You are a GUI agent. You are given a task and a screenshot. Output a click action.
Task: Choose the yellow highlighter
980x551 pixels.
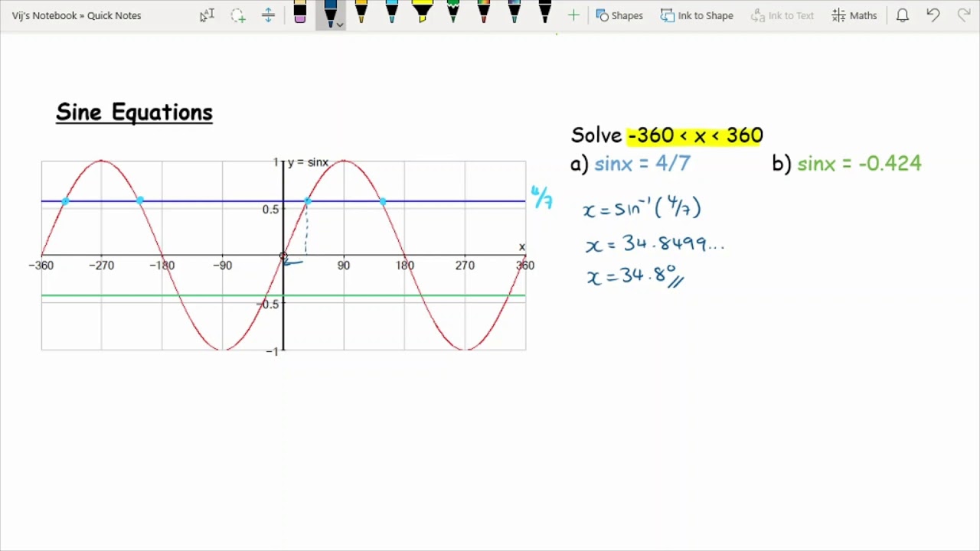423,12
